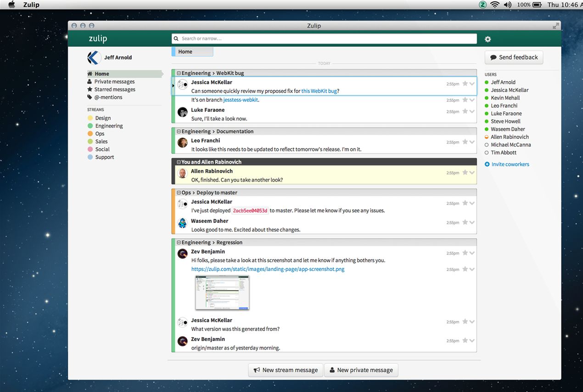Open the settings gear icon
This screenshot has height=392, width=583.
point(488,39)
